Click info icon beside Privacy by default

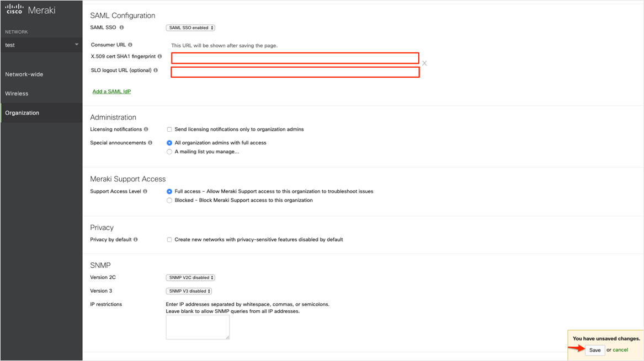tap(136, 240)
